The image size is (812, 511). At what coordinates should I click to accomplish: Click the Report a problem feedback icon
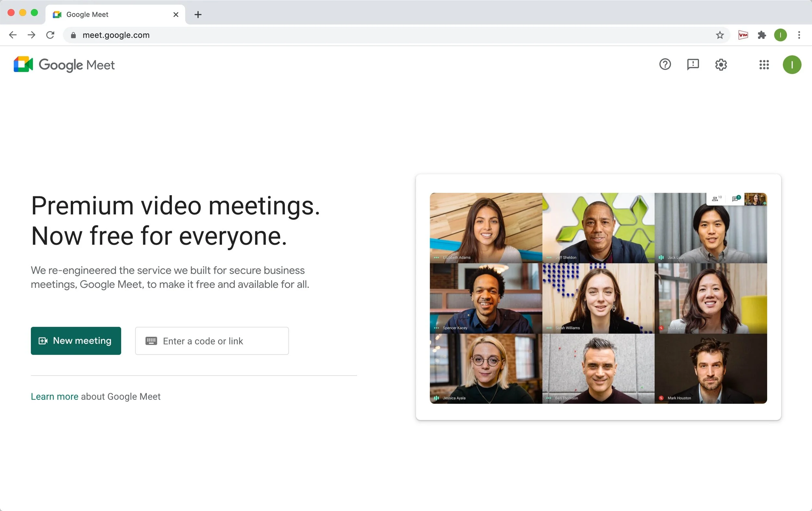[x=692, y=64]
